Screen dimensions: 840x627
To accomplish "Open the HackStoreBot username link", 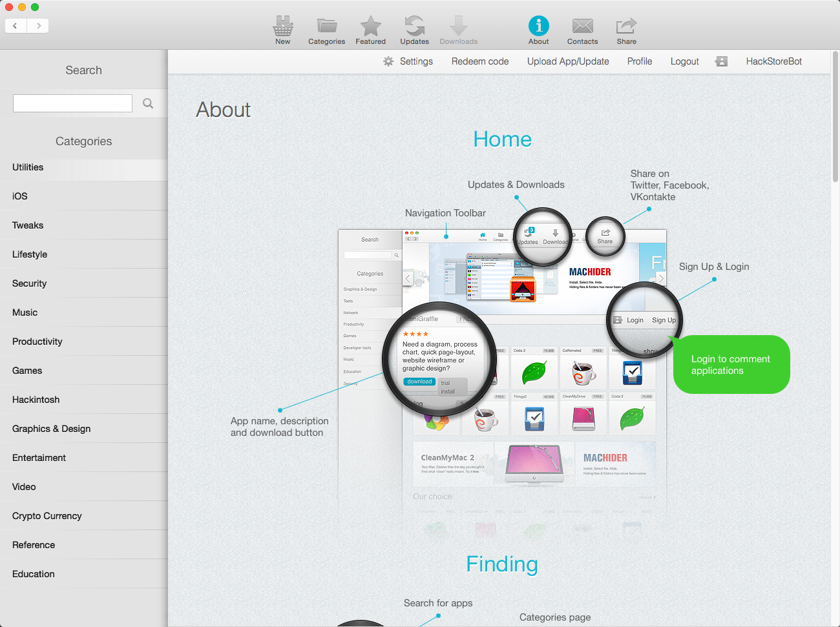I will 774,61.
